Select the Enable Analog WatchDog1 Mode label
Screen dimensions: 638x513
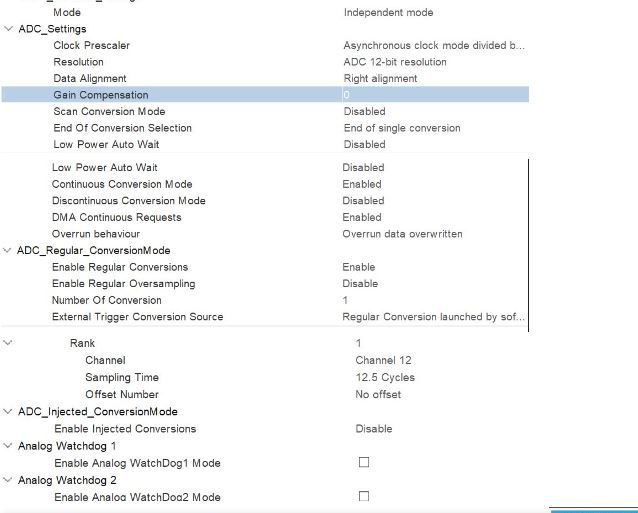[138, 463]
